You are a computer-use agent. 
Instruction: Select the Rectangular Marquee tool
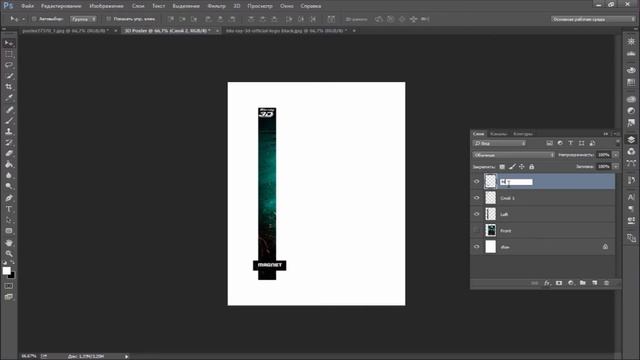tap(9, 54)
